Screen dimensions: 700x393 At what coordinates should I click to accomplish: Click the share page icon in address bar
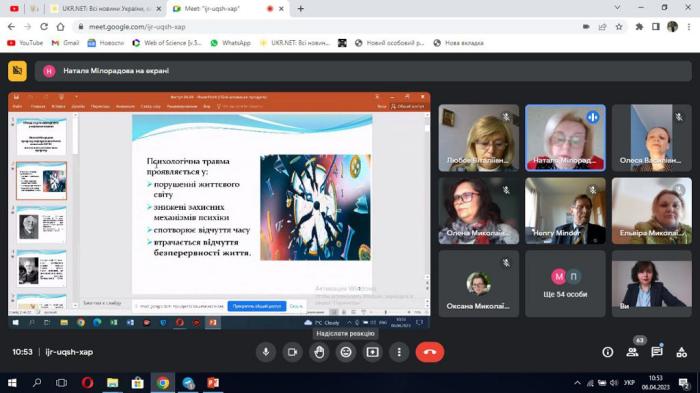[602, 27]
